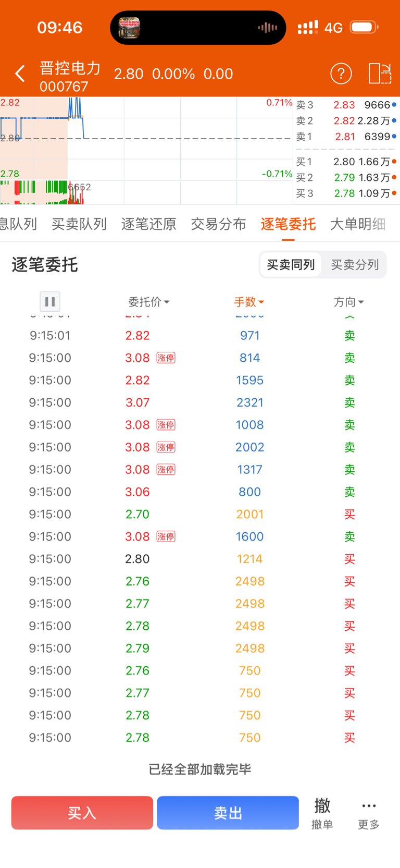Sort by 委托价 column dropdown
Screen dimensions: 400x868
[149, 302]
